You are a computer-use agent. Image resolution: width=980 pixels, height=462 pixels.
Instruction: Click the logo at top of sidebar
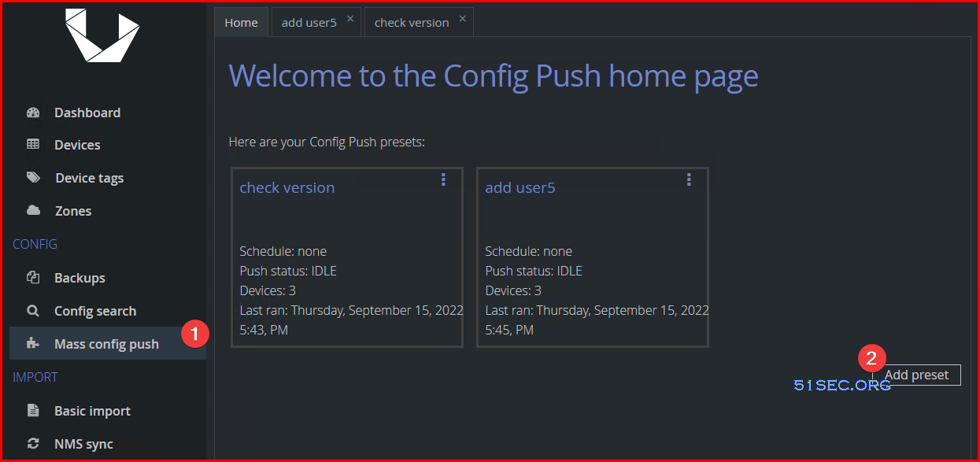click(102, 35)
